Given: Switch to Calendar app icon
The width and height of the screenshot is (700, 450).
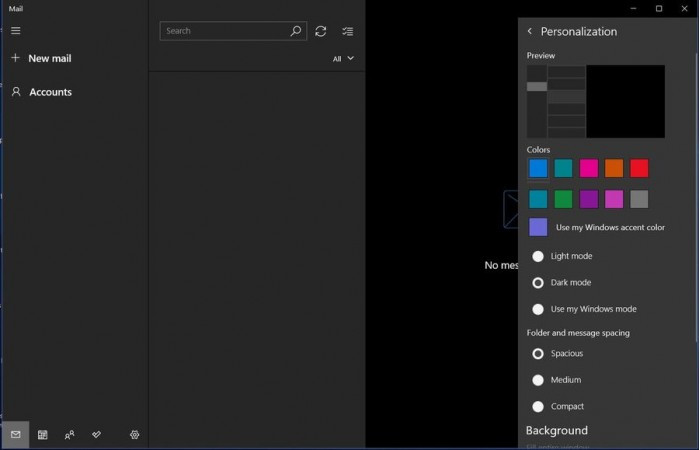Looking at the screenshot, I should coord(42,435).
